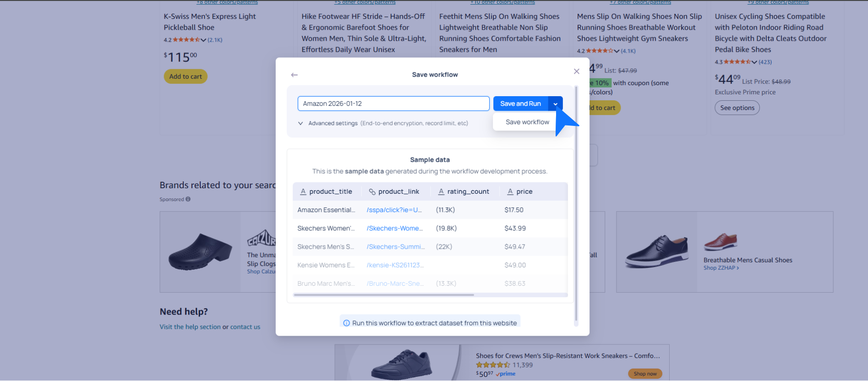Select Save workflow from dropdown menu
This screenshot has width=868, height=381.
[527, 122]
